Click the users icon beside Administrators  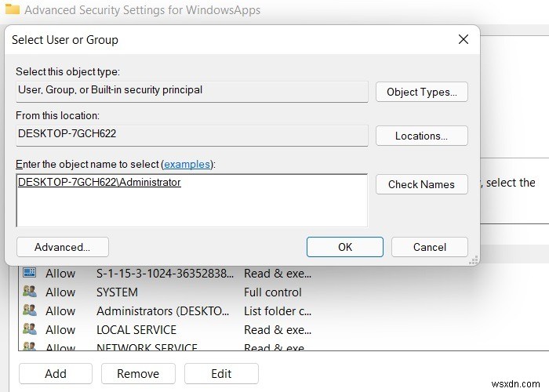30,310
